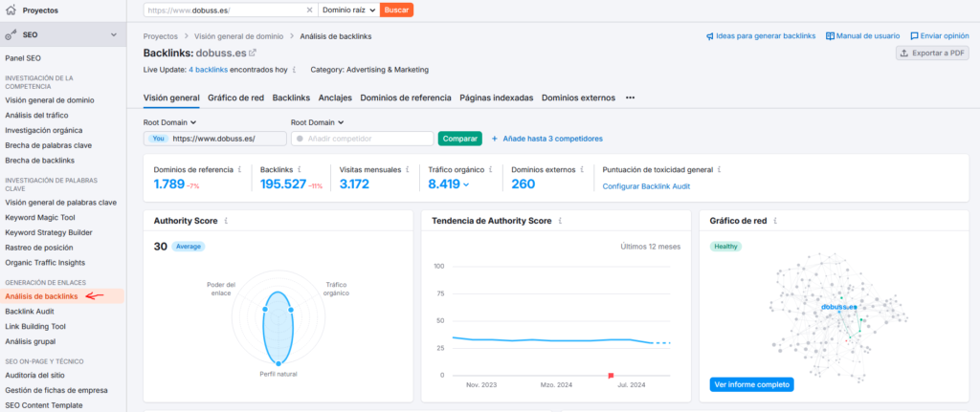This screenshot has width=980, height=412.
Task: Click info icon next to encontrados hoy
Action: pyautogui.click(x=295, y=70)
